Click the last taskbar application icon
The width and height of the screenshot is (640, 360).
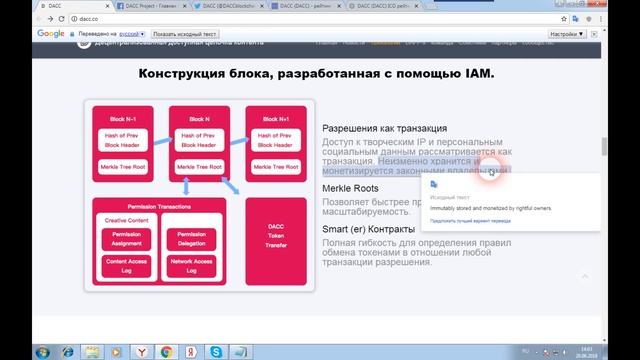click(240, 352)
